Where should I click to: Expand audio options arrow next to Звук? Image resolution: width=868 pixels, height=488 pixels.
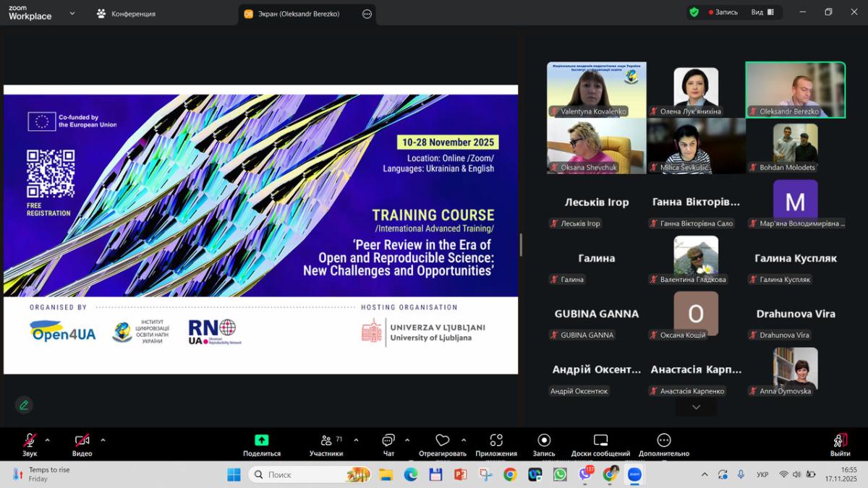tap(48, 440)
